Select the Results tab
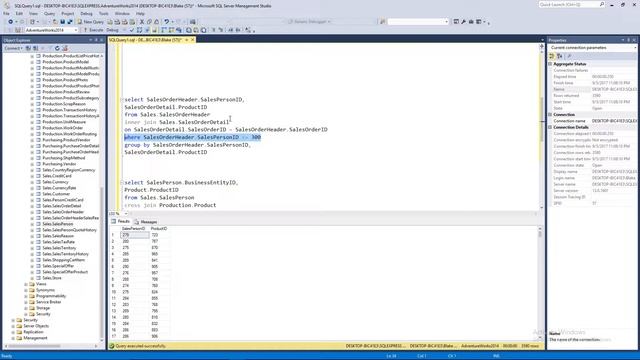 coord(120,221)
